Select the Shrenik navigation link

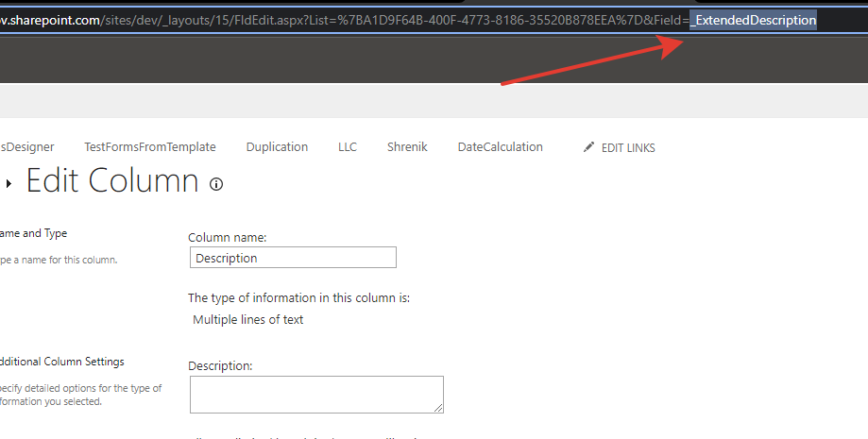pyautogui.click(x=407, y=147)
